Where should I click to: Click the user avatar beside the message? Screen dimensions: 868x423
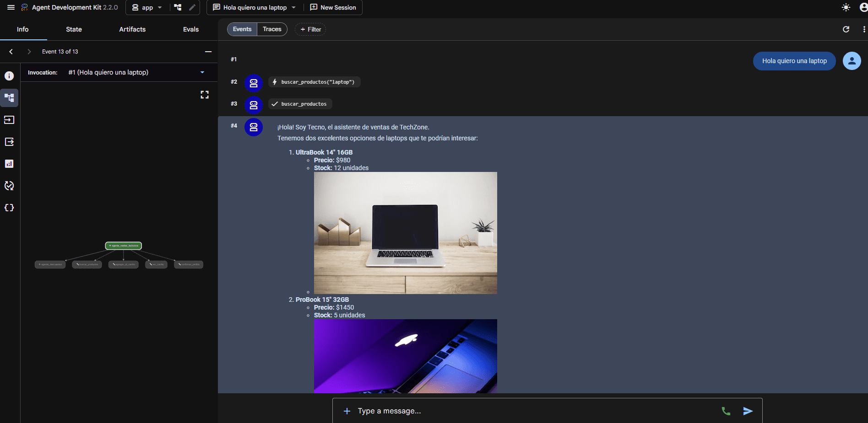click(x=852, y=61)
